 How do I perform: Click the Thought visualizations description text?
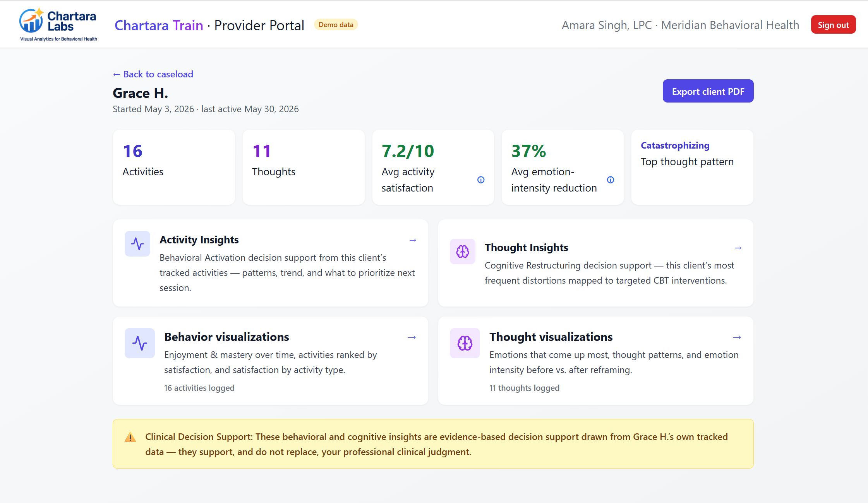614,362
